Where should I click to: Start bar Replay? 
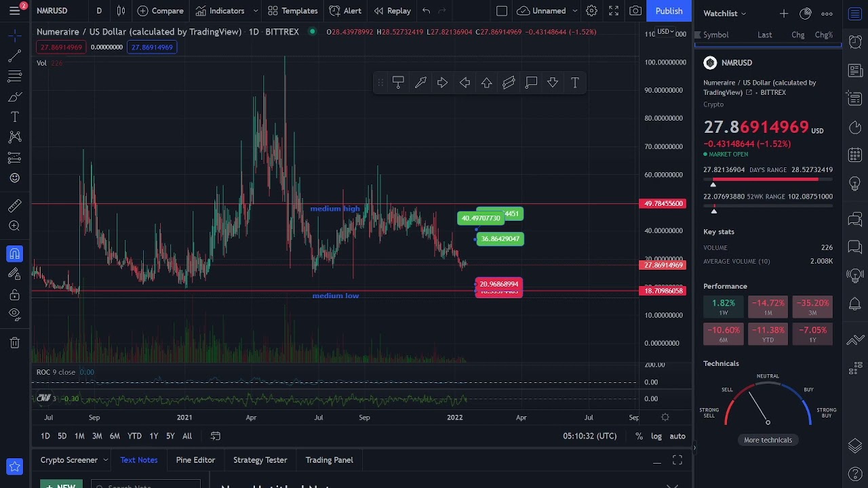392,11
